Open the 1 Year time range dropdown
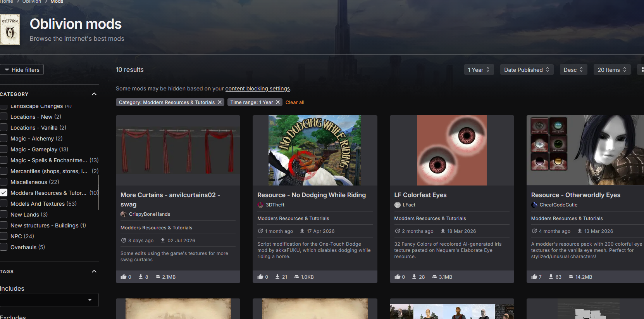 tap(479, 70)
